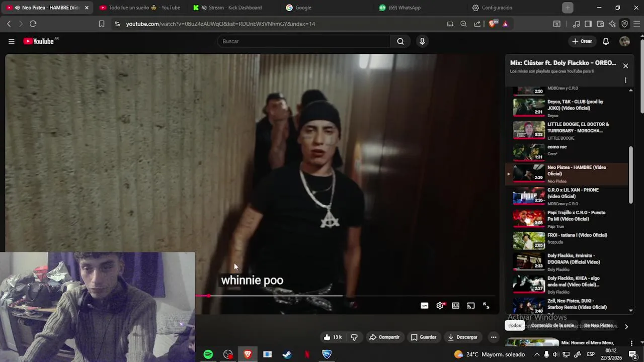Play 'Doly Flackko, KHEA - algo anda mal'
The width and height of the screenshot is (644, 362).
click(x=568, y=284)
